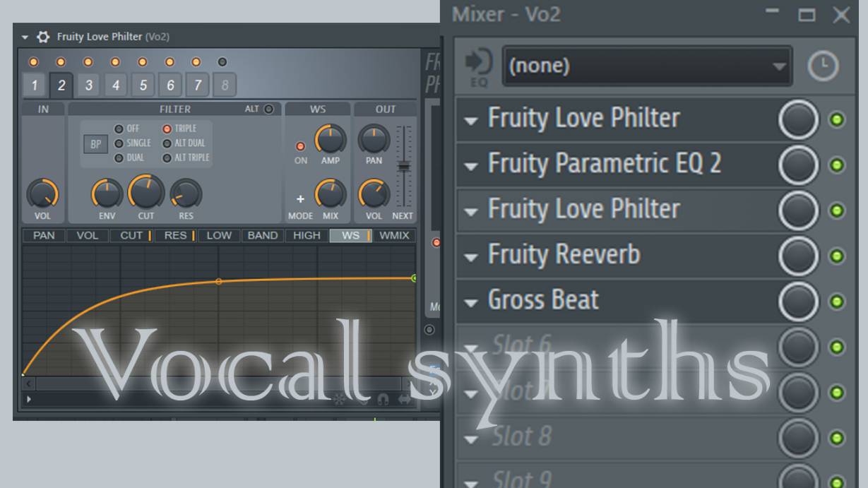Open menu arrow of Gross Beat slot
The height and width of the screenshot is (488, 868).
(470, 303)
